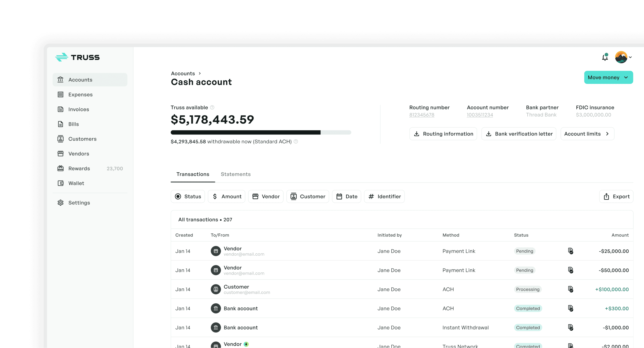Open the Amount filter chip
This screenshot has height=348, width=644.
pyautogui.click(x=226, y=196)
